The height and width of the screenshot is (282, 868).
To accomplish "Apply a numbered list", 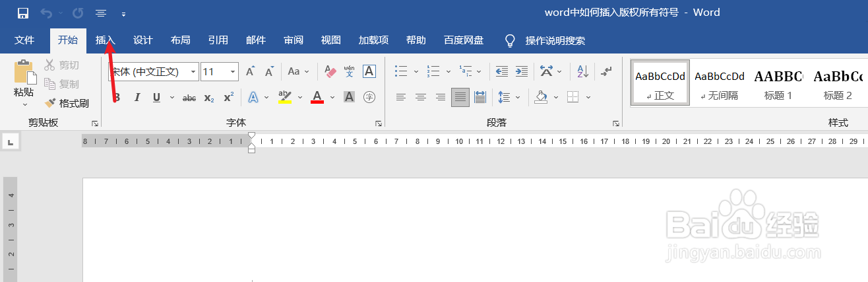I will pos(433,71).
